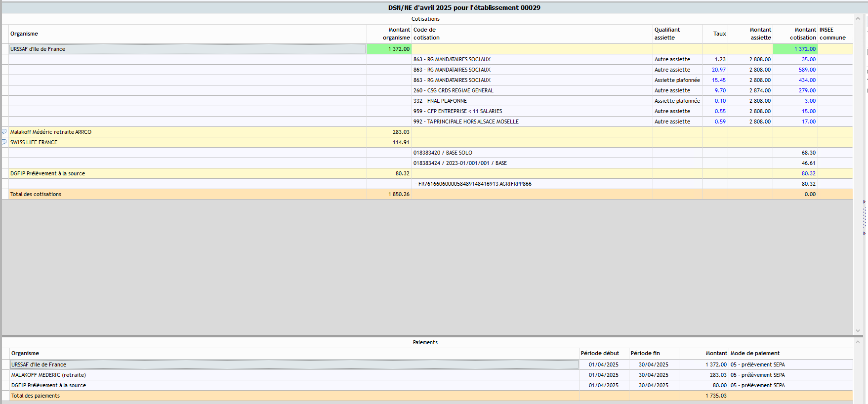Click Total des paiements row label
This screenshot has height=404, width=868.
(36, 396)
